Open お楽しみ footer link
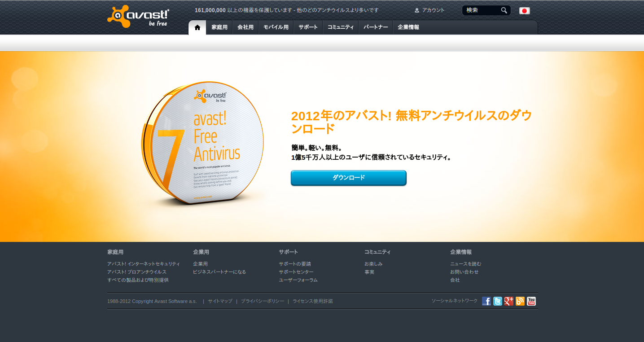The image size is (644, 342). pos(373,264)
